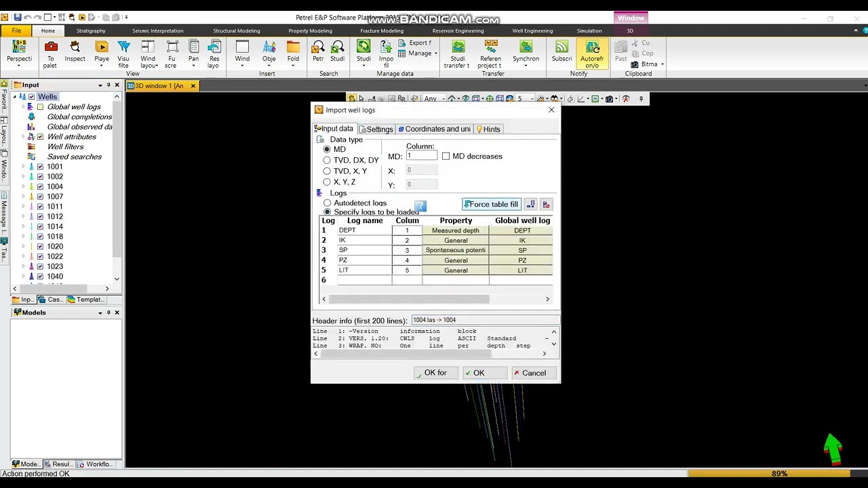
Task: Click the Import file icon
Action: (386, 54)
